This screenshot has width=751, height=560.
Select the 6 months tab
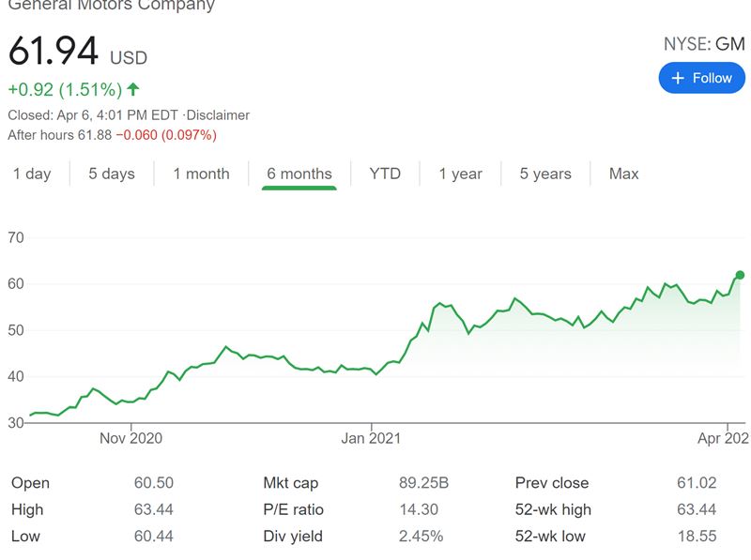coord(299,174)
